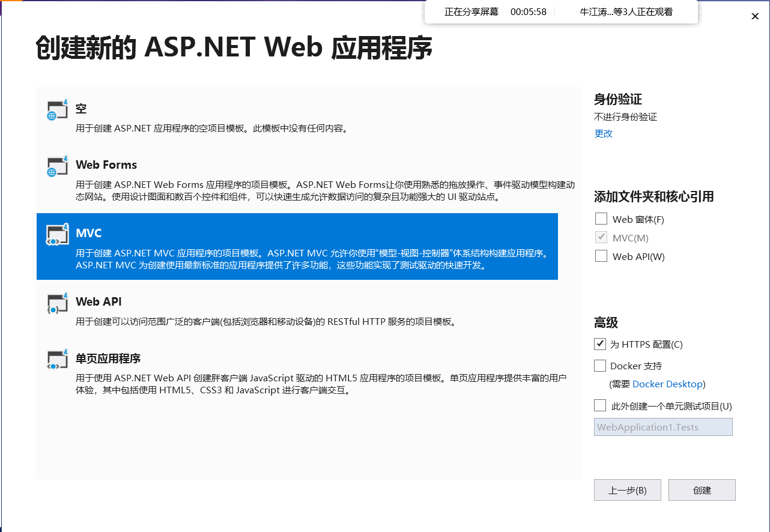Click the single page application icon
The width and height of the screenshot is (770, 532).
tap(57, 360)
